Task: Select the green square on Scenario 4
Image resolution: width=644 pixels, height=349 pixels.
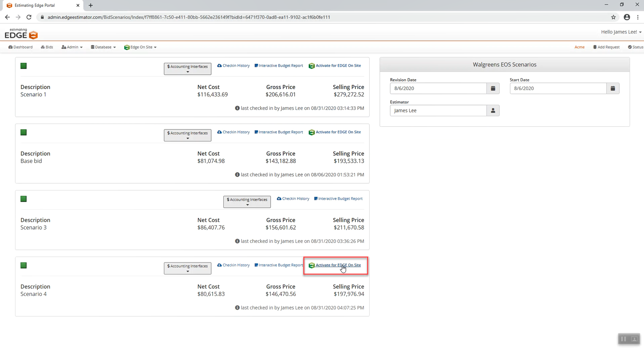Action: 24,266
